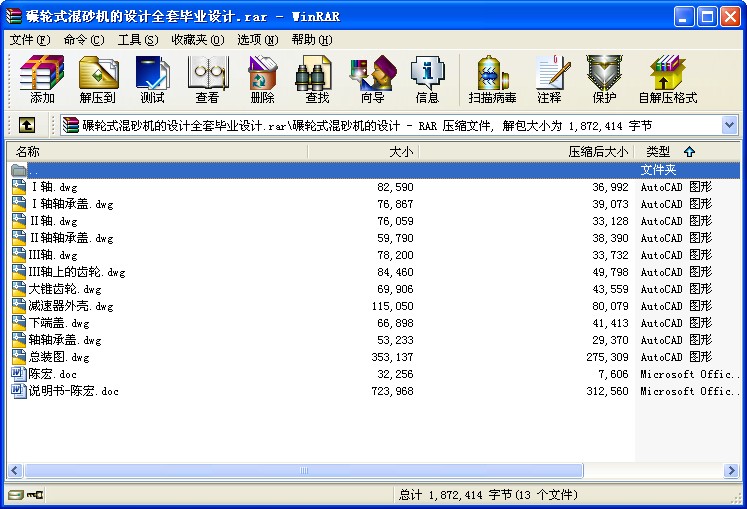This screenshot has height=509, width=747.
Task: Run the 扫描病毒 virus scan tool
Action: [x=492, y=80]
